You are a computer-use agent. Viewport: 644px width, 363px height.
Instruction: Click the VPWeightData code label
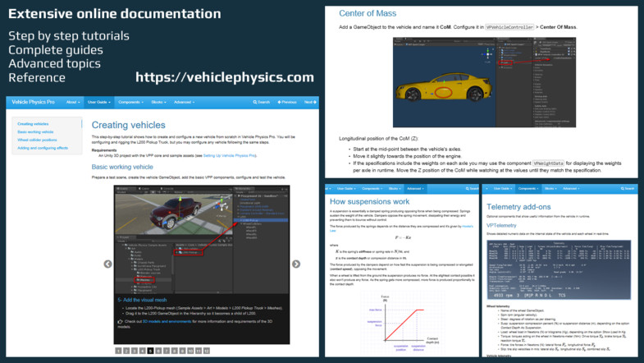point(548,163)
